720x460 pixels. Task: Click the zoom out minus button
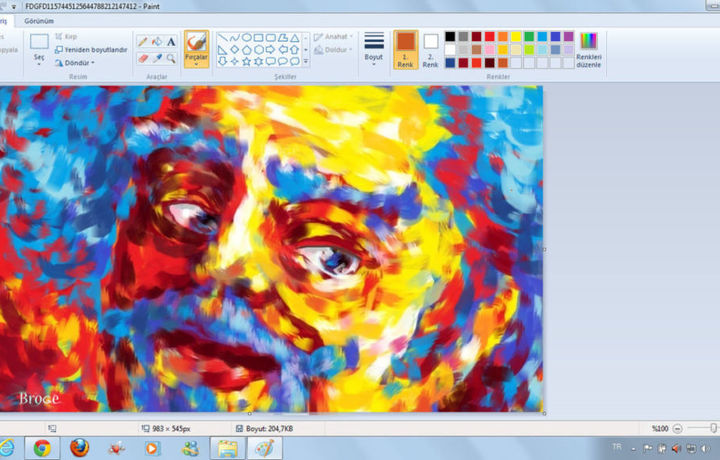(677, 429)
